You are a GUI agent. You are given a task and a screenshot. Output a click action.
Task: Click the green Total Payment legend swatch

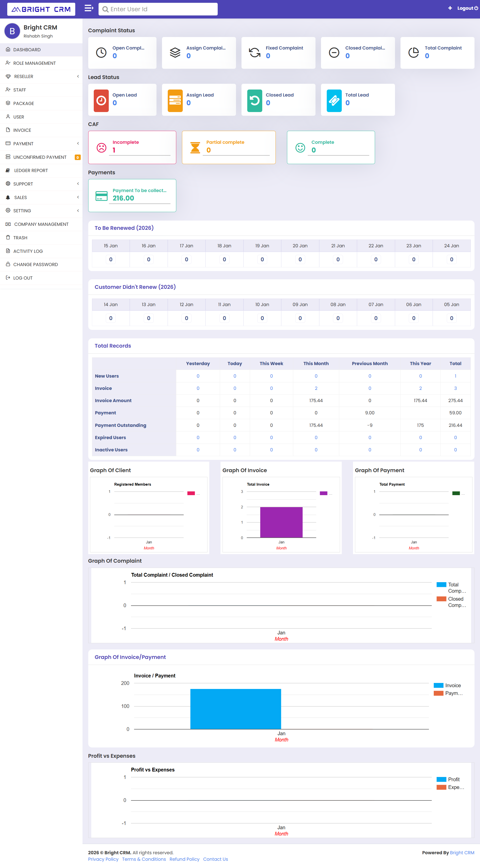[456, 493]
